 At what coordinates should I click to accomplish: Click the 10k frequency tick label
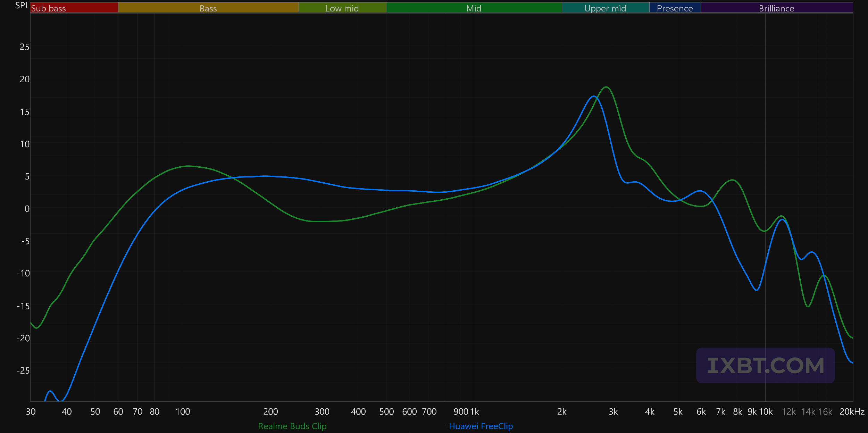(x=766, y=412)
